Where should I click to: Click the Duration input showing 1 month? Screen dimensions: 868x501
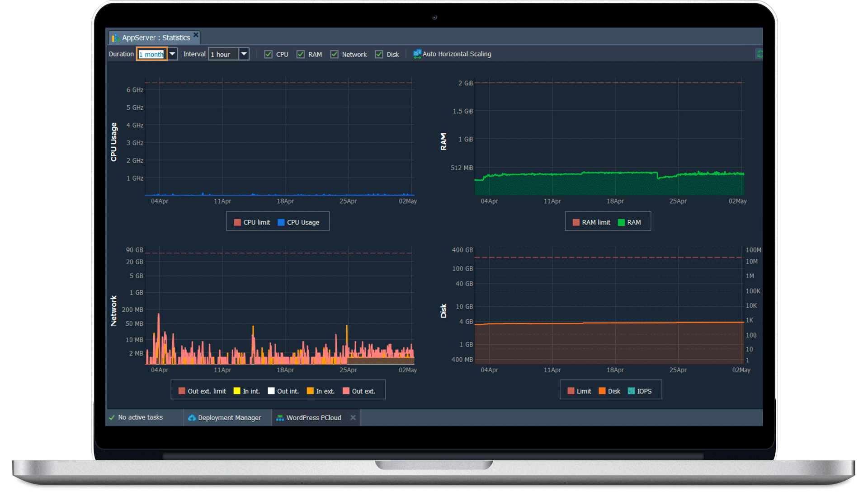[x=152, y=54]
